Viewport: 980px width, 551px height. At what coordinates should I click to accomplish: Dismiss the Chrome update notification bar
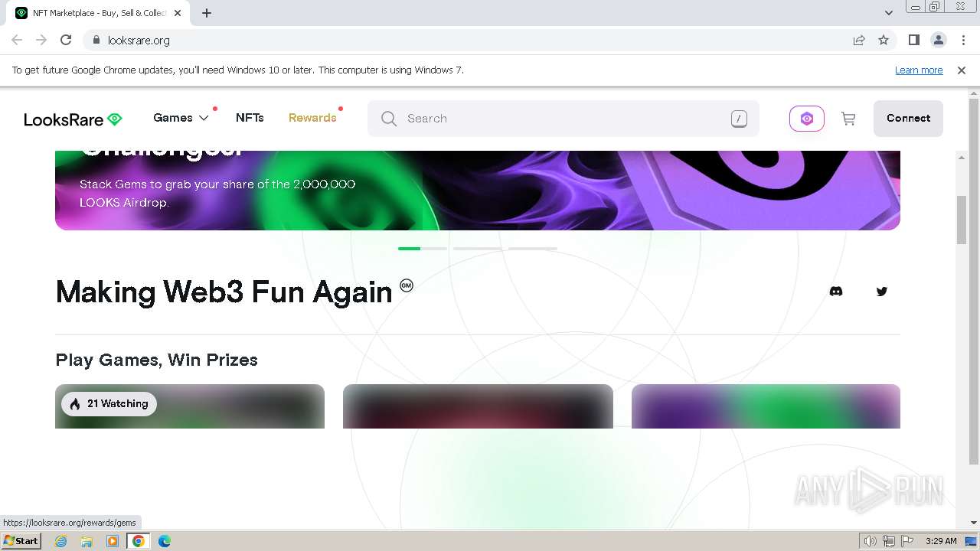[962, 70]
